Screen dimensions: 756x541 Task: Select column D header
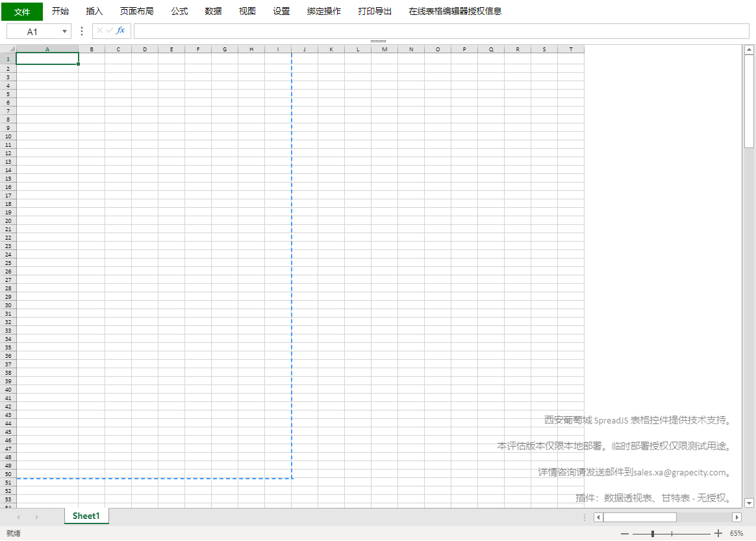145,49
